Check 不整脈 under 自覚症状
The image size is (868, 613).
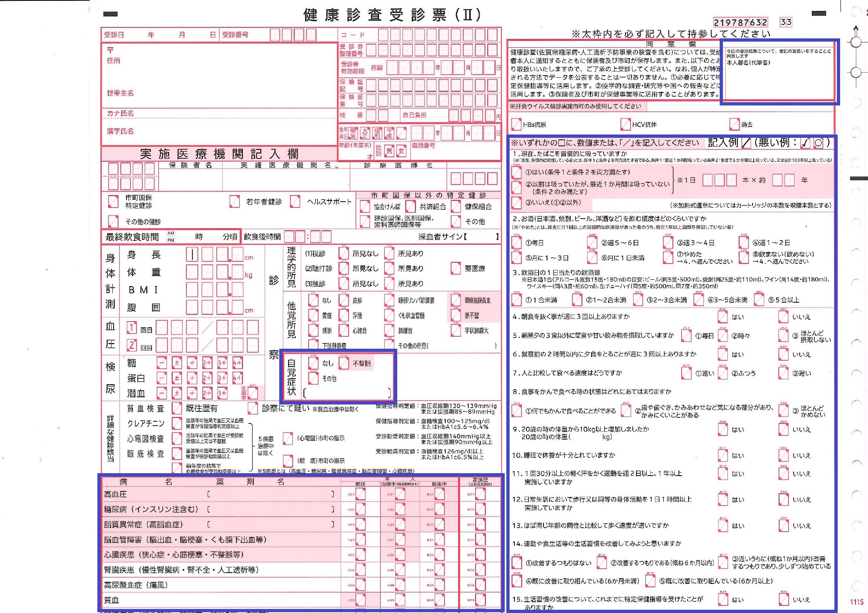[x=343, y=363]
